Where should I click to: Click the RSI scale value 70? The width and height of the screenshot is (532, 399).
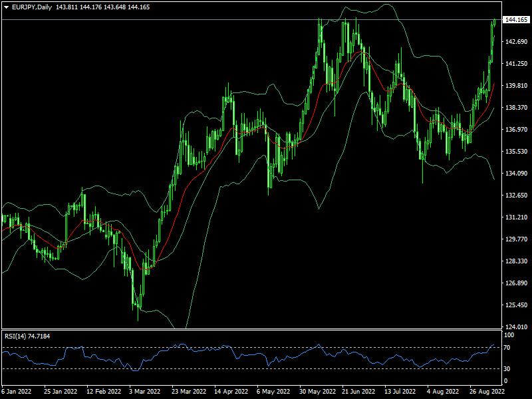507,348
